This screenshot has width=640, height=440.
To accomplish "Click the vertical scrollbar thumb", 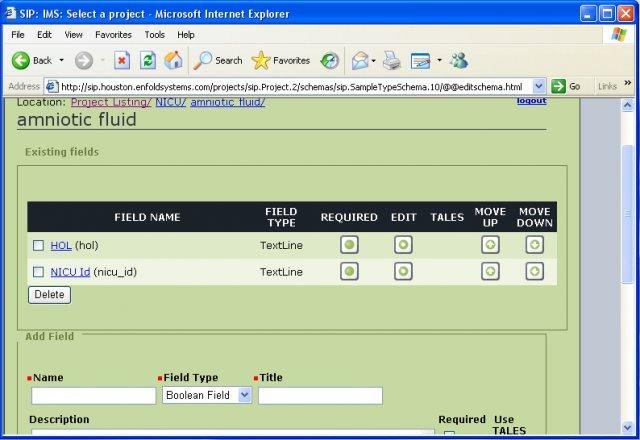I will coord(627,213).
